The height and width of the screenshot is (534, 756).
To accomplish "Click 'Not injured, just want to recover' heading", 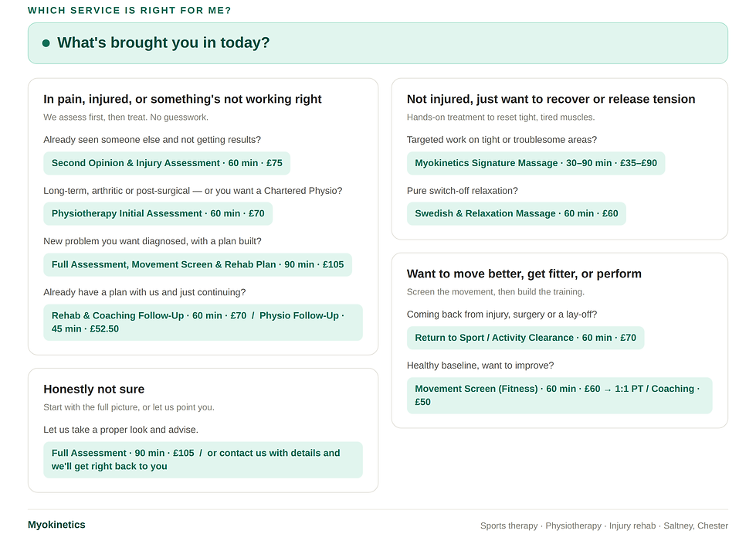I will point(551,99).
